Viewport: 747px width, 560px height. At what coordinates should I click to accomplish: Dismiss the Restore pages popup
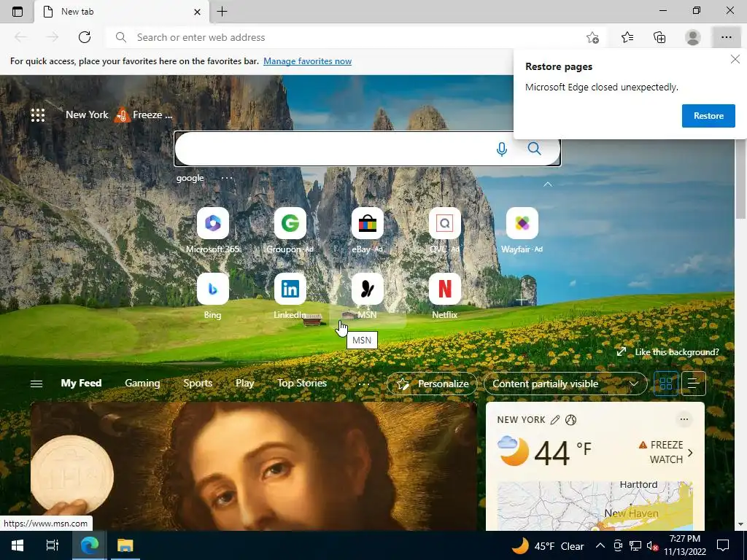(x=735, y=60)
